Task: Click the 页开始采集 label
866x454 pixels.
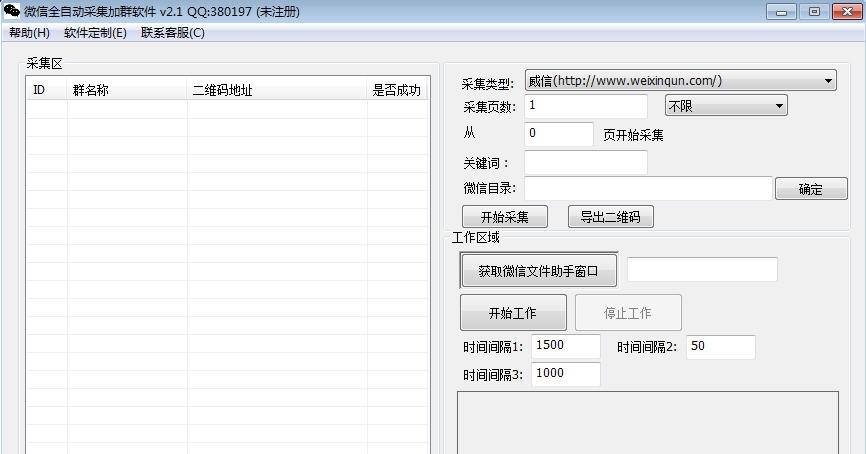Action: 633,135
